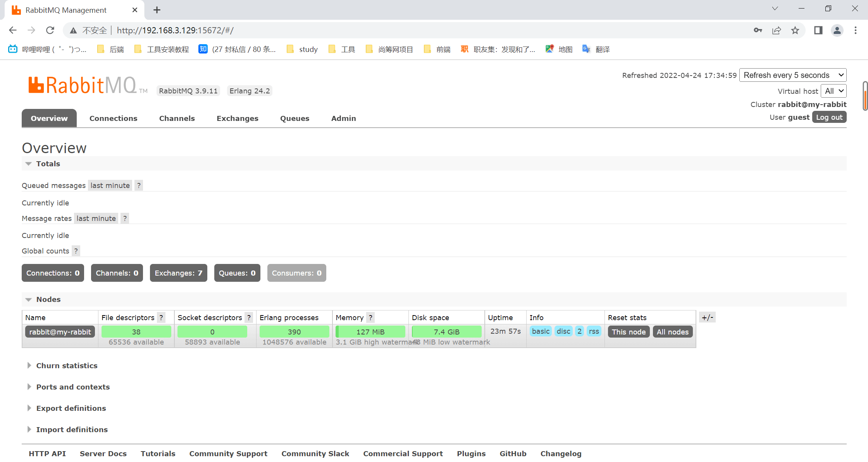868x462 pixels.
Task: Change Queued messages last minute range
Action: pos(110,185)
